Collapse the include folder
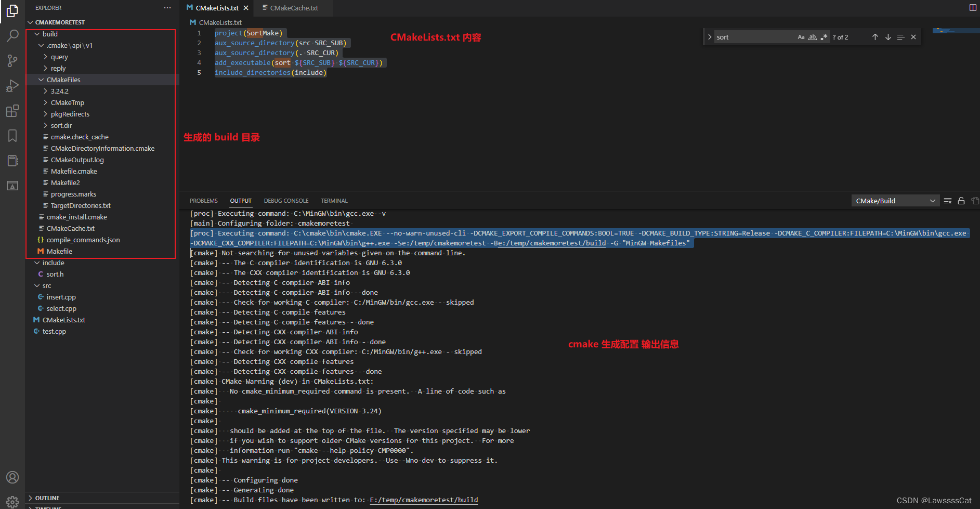The image size is (980, 509). tap(102, 263)
